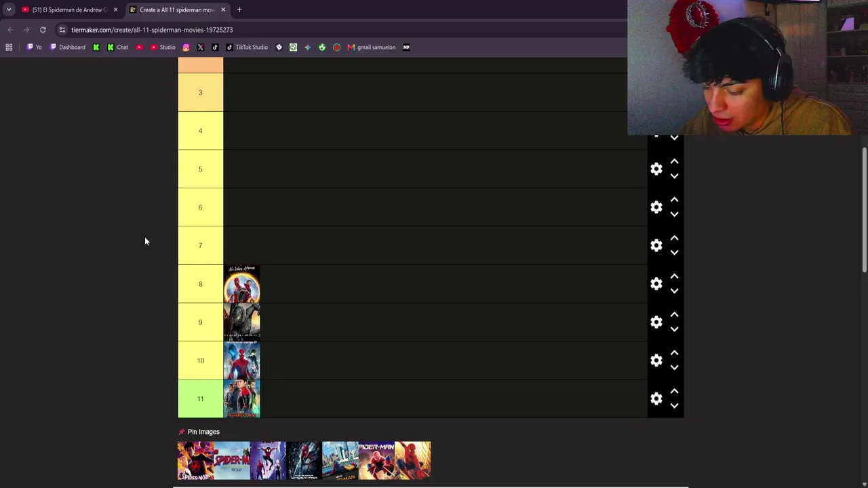Open the X bookmark
Image resolution: width=868 pixels, height=488 pixels.
click(201, 47)
